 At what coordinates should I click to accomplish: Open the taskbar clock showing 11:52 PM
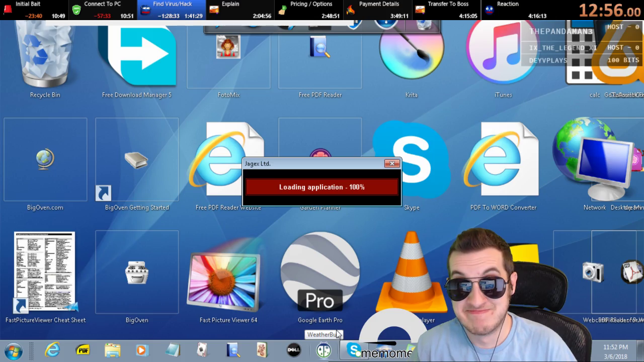pyautogui.click(x=616, y=351)
